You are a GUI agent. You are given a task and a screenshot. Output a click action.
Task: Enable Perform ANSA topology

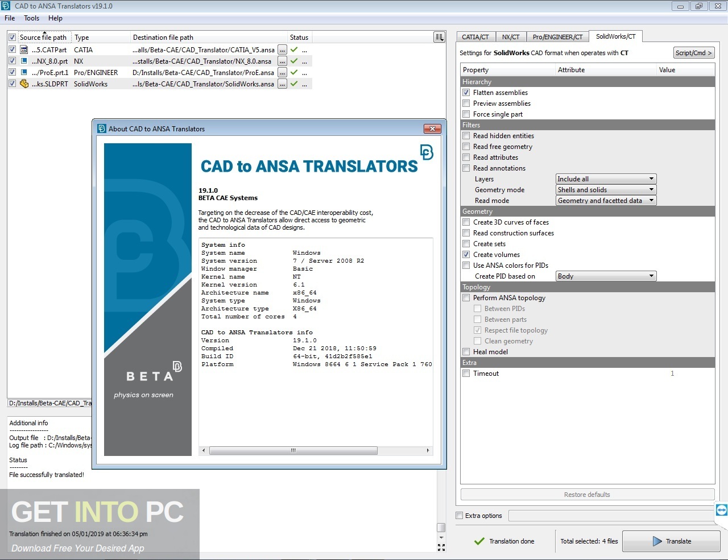tap(466, 298)
